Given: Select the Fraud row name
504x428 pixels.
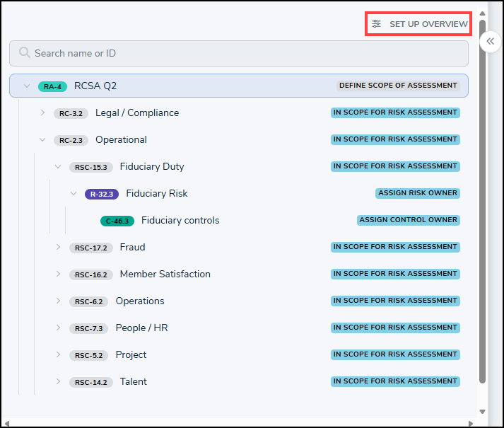Looking at the screenshot, I should [x=132, y=247].
